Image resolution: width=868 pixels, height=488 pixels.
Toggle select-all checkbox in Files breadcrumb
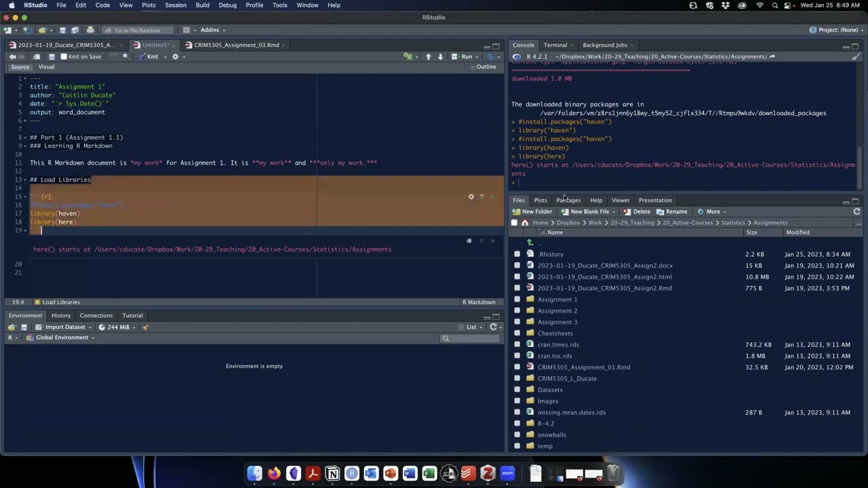pos(514,222)
